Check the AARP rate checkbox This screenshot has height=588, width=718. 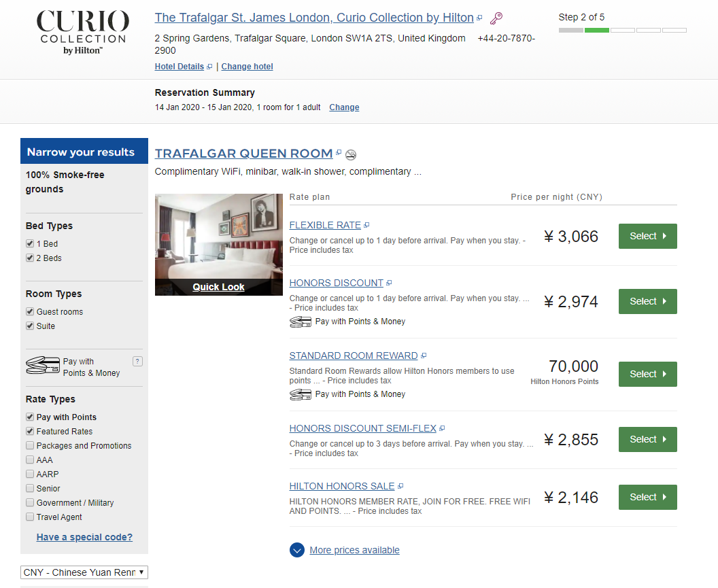(x=30, y=474)
